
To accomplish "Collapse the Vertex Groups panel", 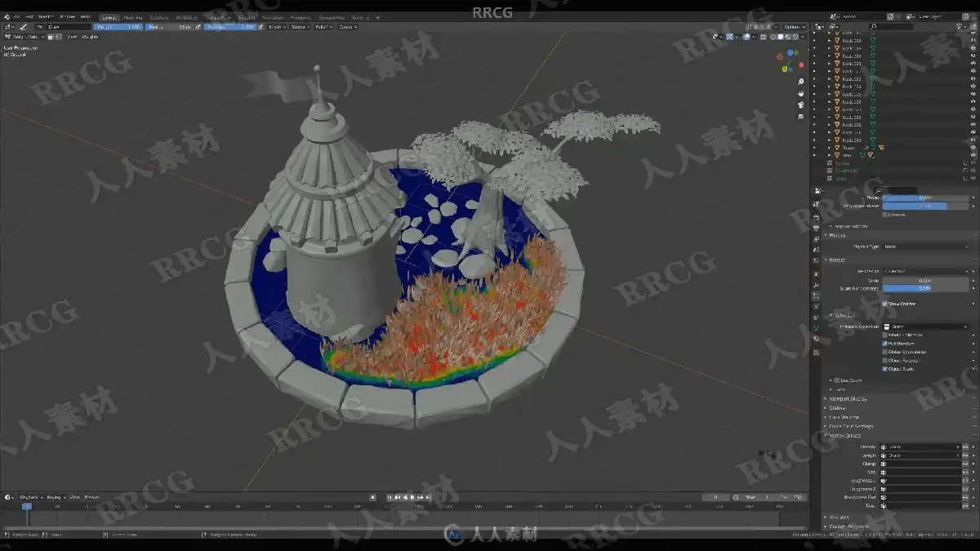I will click(x=845, y=435).
